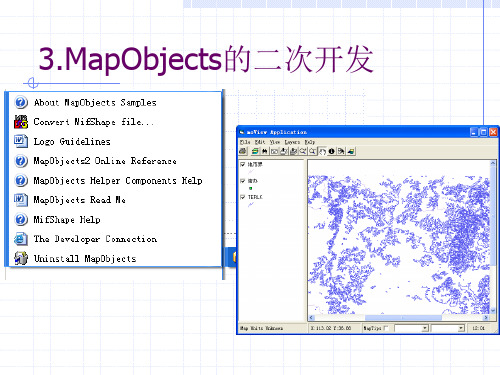The width and height of the screenshot is (500, 375).
Task: Select the Identify tool black circle icon
Action: tap(332, 151)
